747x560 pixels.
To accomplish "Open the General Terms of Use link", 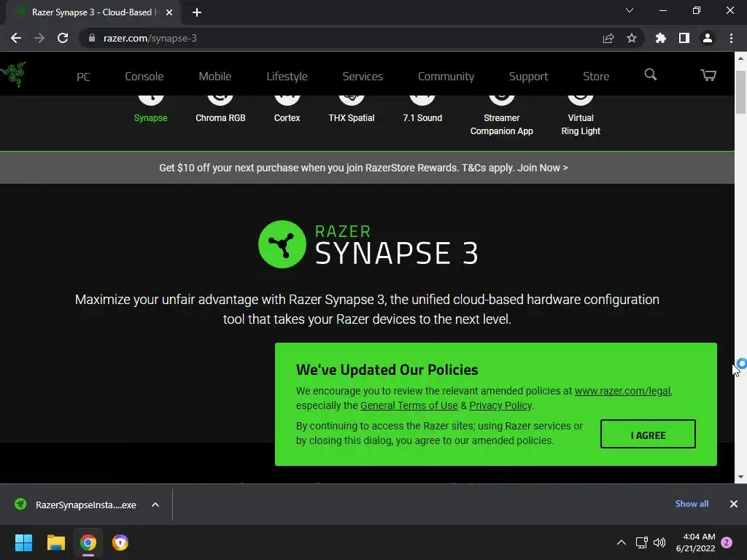I will 409,405.
